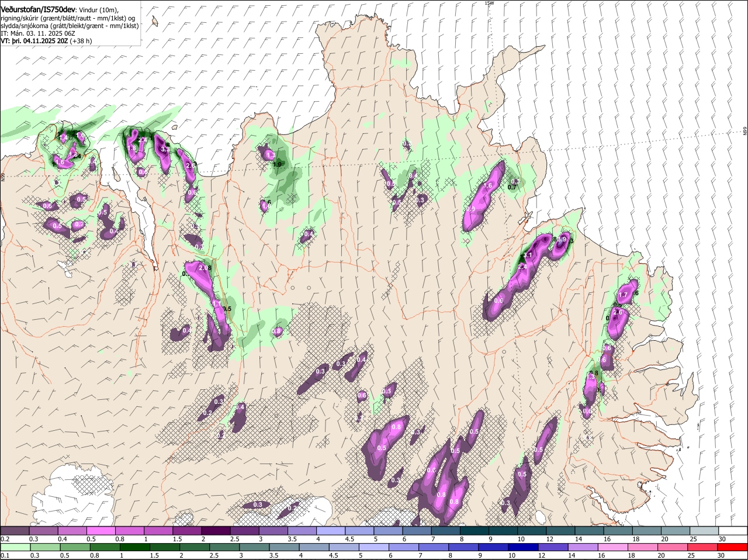
Task: Pick the 0.8–1 swatch in upper snow legend
Action: click(x=130, y=530)
